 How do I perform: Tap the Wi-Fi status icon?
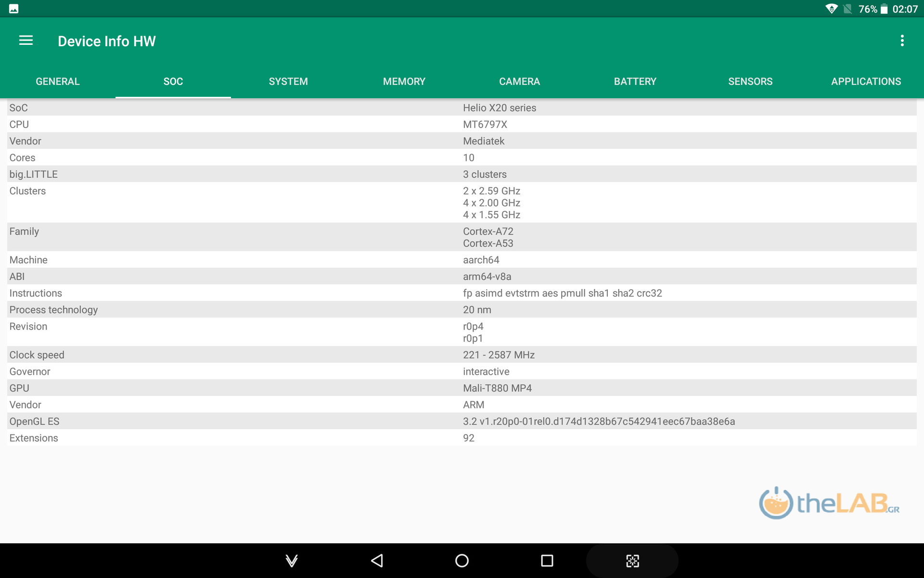(831, 9)
